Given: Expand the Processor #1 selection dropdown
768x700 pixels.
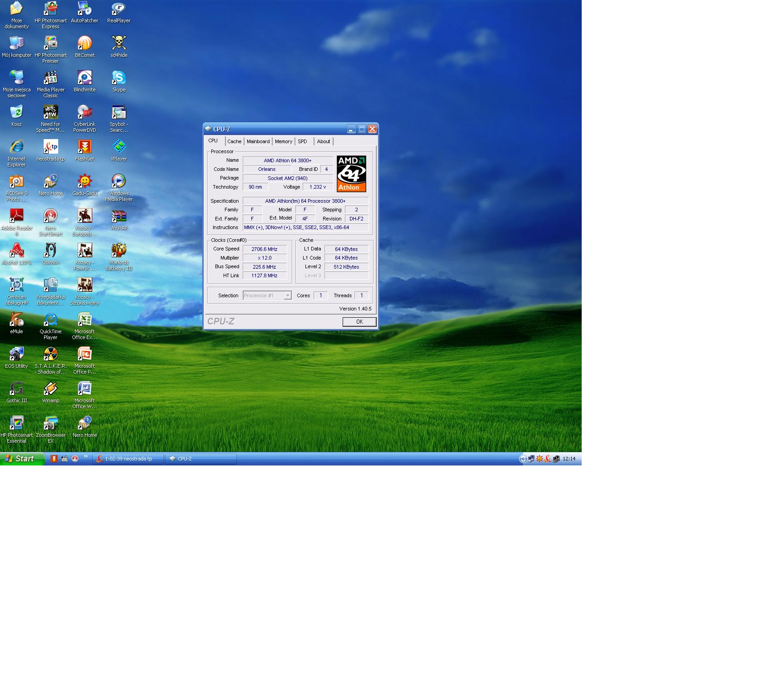Looking at the screenshot, I should pyautogui.click(x=287, y=295).
